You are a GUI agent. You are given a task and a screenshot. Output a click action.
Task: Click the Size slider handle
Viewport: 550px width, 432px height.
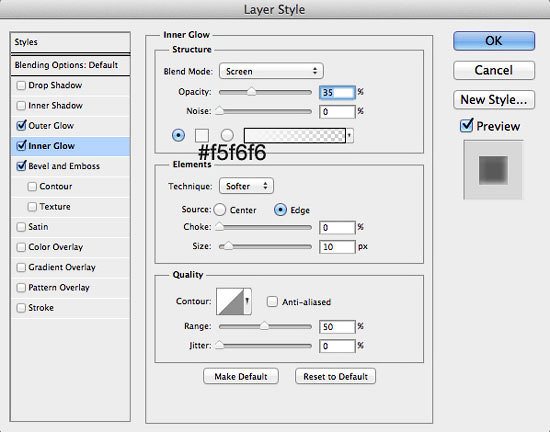pyautogui.click(x=228, y=246)
